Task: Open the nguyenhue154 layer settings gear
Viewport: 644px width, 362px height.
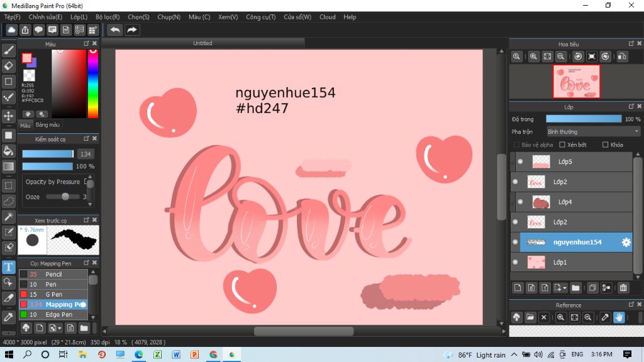Action: 626,243
